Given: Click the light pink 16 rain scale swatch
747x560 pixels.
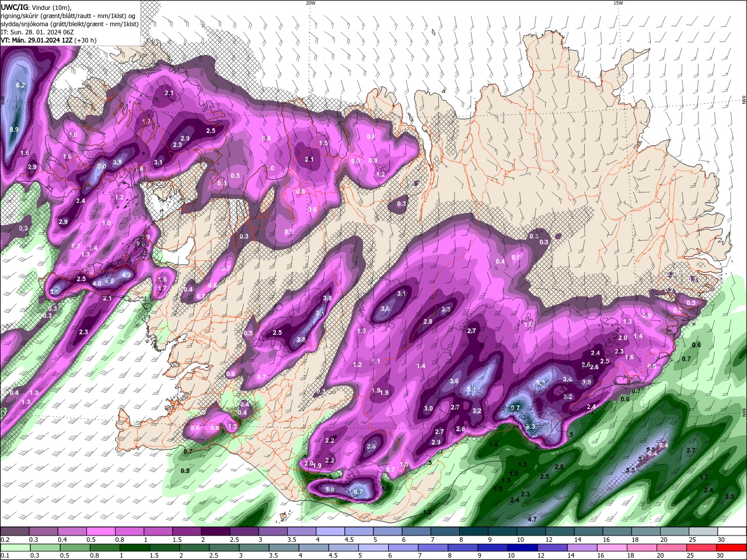Looking at the screenshot, I should [x=612, y=548].
